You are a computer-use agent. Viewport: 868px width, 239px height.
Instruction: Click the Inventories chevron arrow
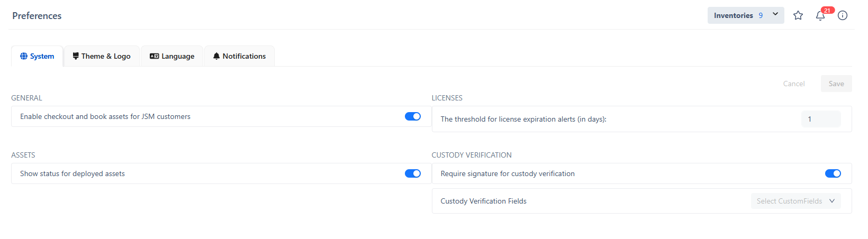775,15
